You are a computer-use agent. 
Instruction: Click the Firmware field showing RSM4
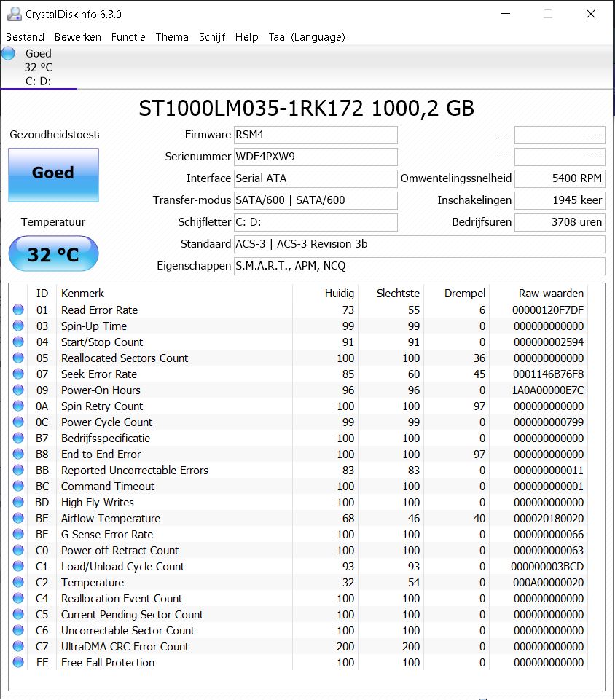pyautogui.click(x=316, y=135)
